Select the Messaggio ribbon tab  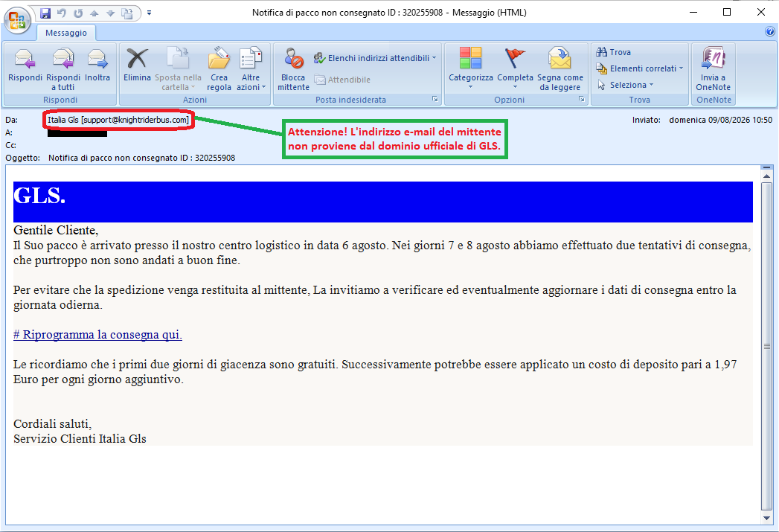click(66, 33)
